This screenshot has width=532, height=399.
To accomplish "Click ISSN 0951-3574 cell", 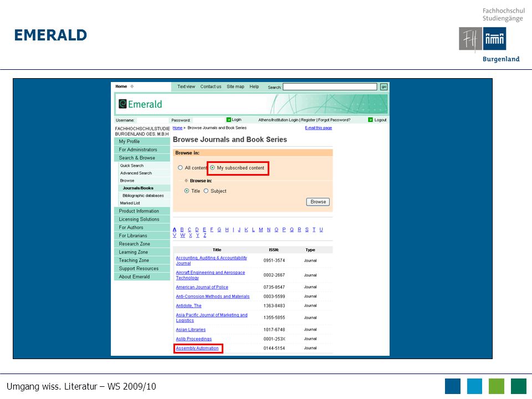I will coord(274,260).
